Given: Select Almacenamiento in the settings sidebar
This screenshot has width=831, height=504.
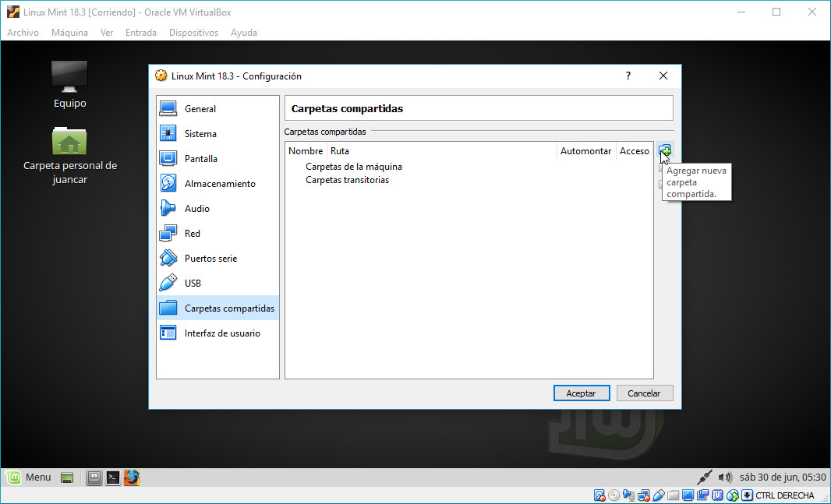Looking at the screenshot, I should coord(219,184).
